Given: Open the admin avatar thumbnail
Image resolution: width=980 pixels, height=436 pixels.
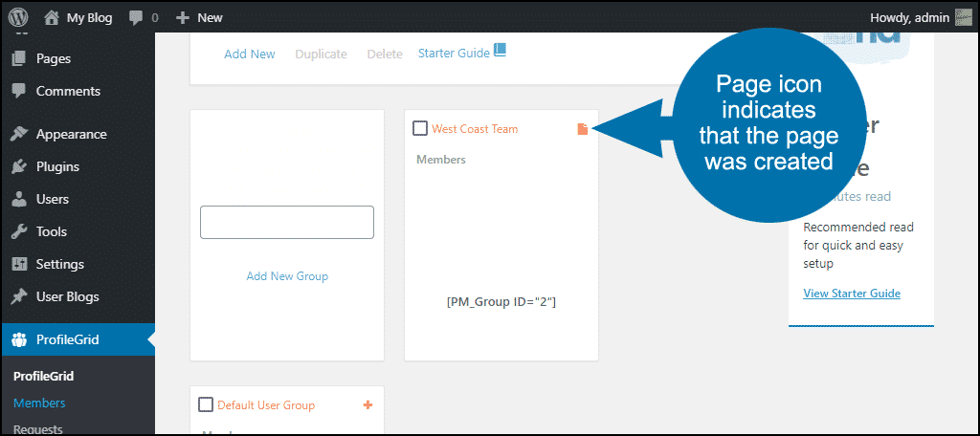Looking at the screenshot, I should click(x=963, y=17).
